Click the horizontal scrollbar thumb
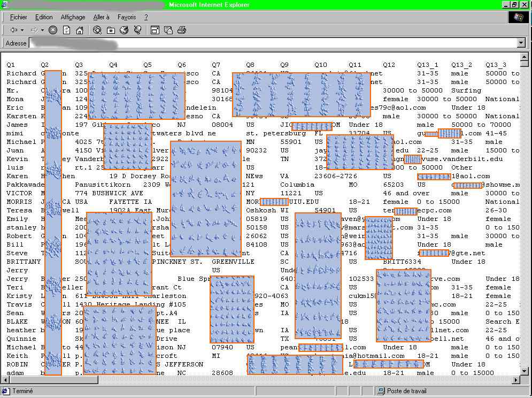The height and width of the screenshot is (398, 532). pos(53,380)
